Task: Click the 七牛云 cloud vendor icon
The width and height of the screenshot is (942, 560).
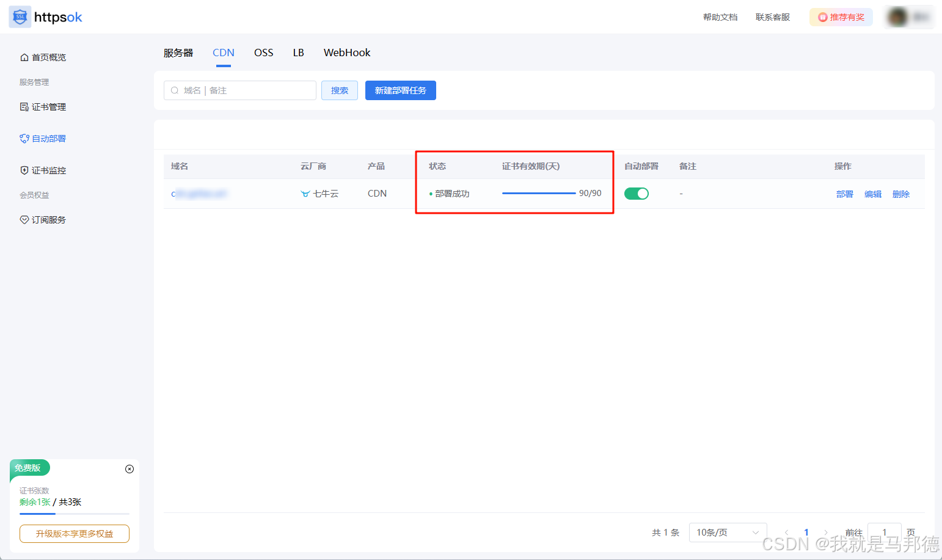Action: point(305,193)
